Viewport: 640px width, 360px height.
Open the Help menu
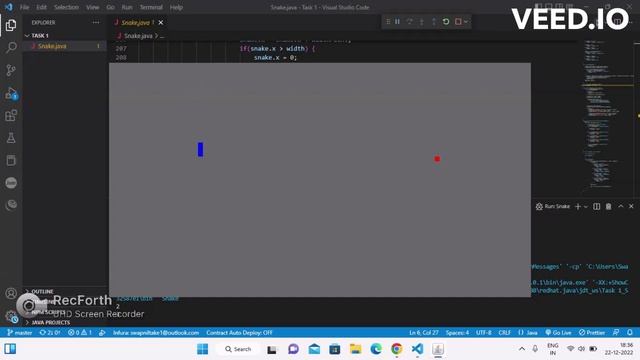176,7
